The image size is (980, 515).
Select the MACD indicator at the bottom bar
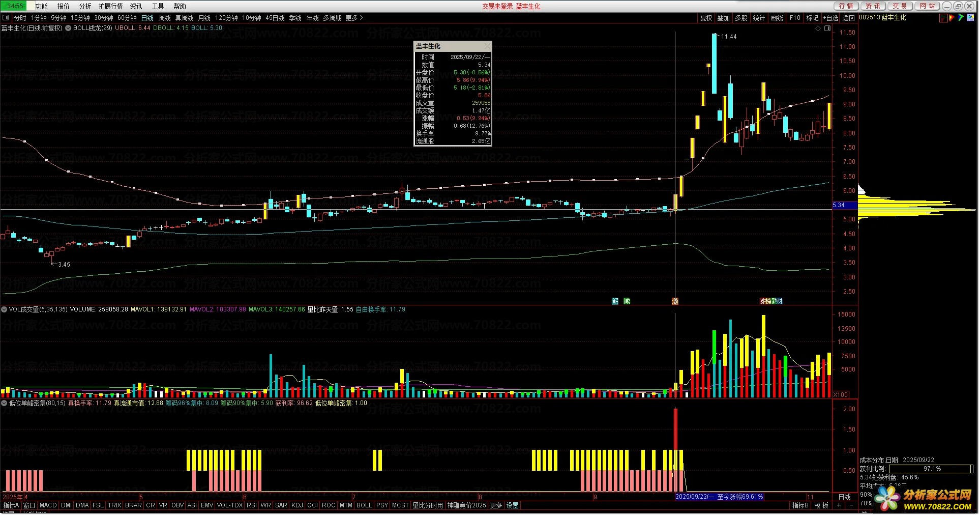tap(48, 506)
